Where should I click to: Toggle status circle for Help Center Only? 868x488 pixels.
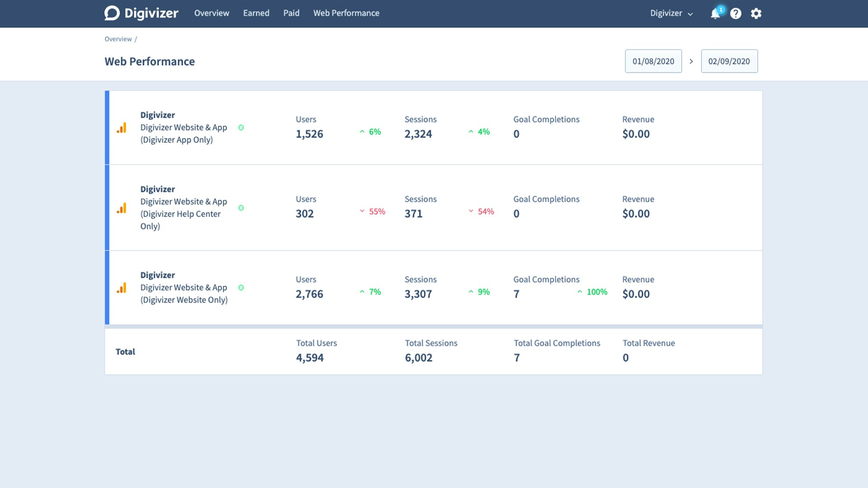(241, 208)
